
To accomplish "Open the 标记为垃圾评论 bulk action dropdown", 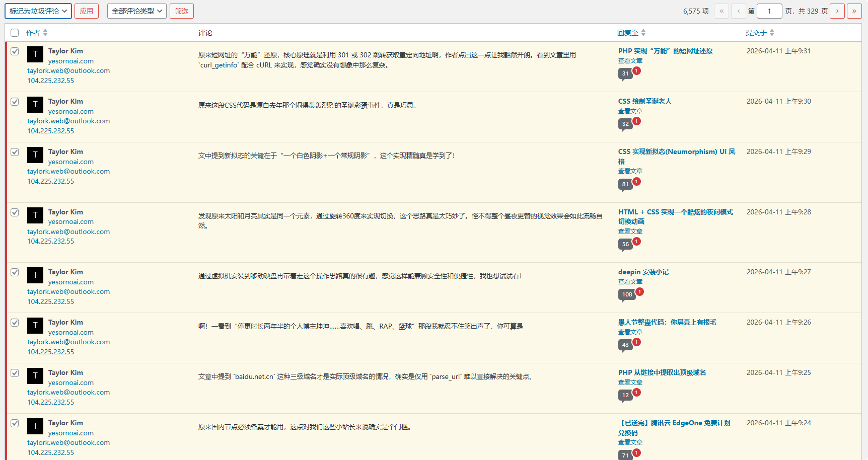I will coord(38,11).
